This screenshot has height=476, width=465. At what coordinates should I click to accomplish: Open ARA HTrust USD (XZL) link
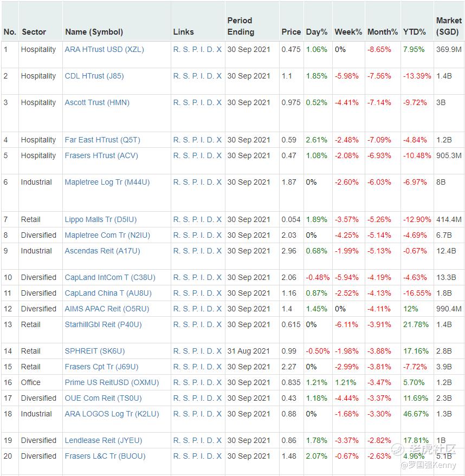click(104, 49)
